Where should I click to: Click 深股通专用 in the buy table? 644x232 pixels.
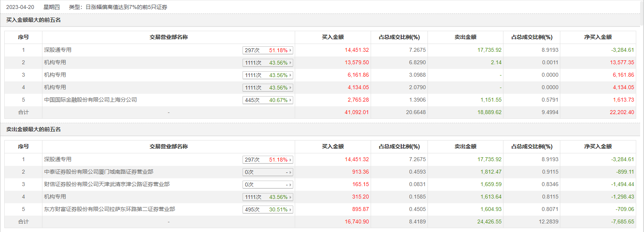pos(58,50)
